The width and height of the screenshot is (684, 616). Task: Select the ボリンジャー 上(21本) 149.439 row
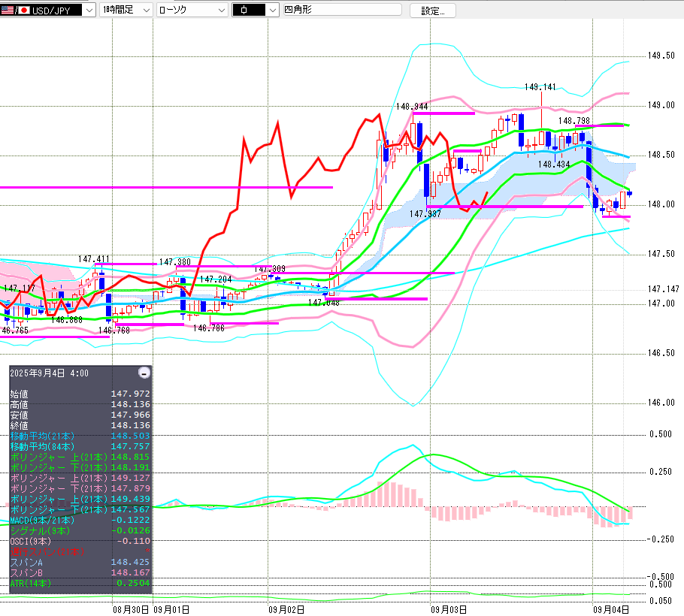[80, 499]
